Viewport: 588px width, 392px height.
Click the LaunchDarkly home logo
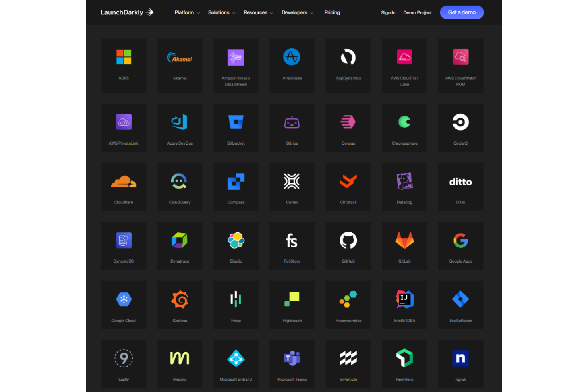click(x=127, y=12)
